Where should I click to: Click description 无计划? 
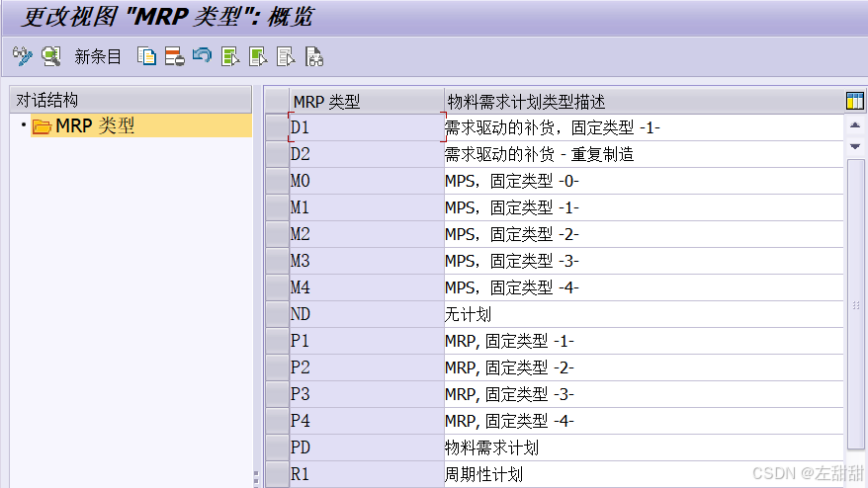pos(644,314)
